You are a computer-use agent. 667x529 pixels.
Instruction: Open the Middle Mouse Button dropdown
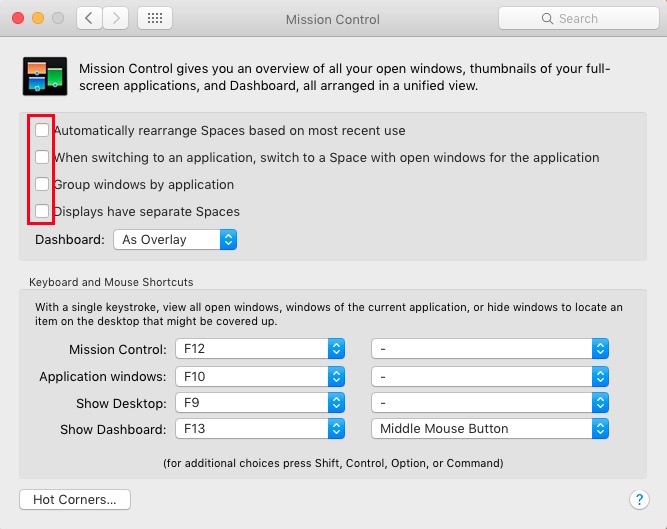click(490, 429)
